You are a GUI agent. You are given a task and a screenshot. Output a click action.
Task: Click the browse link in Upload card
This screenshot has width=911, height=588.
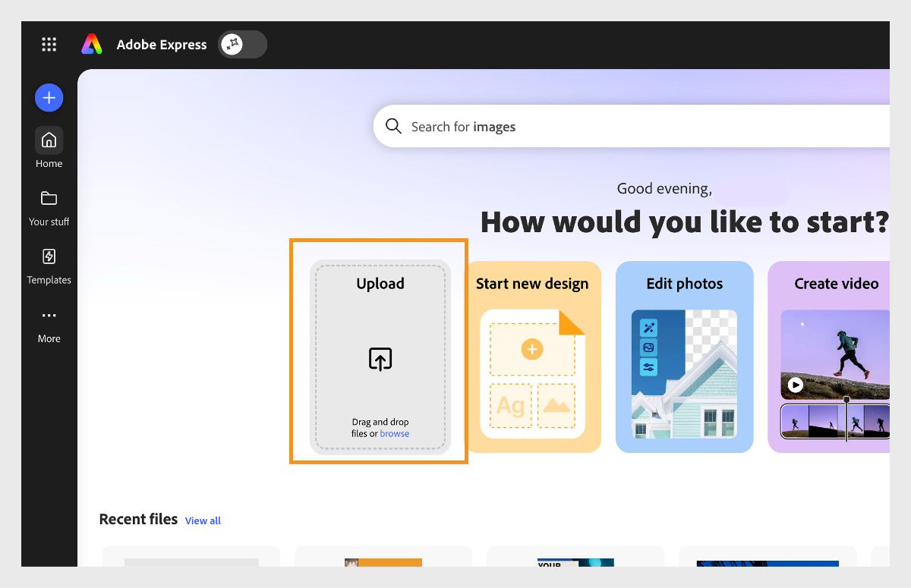coord(394,434)
